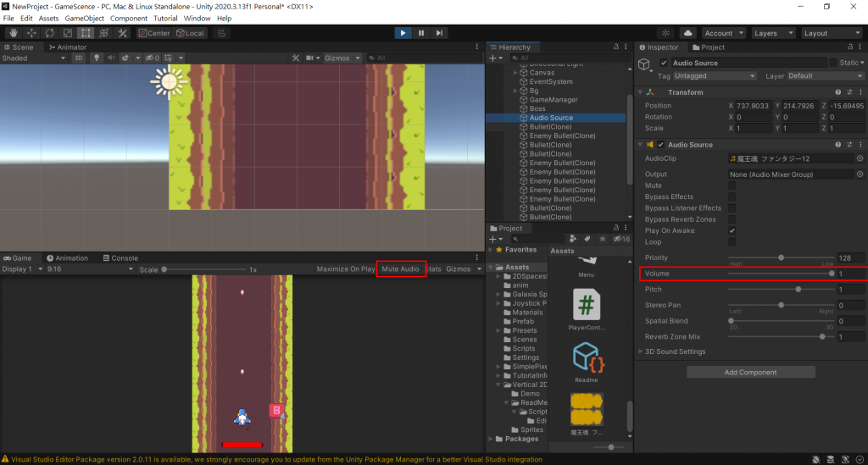Switch to the Console tab
This screenshot has width=868, height=465.
point(120,258)
